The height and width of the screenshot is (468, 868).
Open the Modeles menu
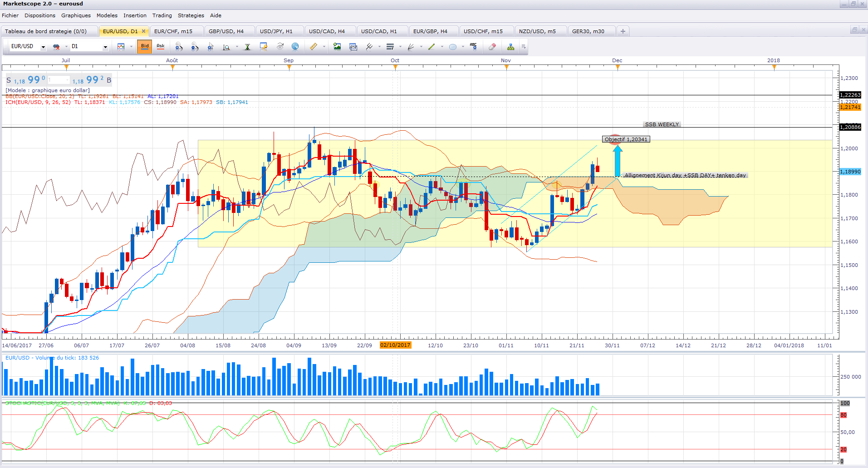pos(107,15)
